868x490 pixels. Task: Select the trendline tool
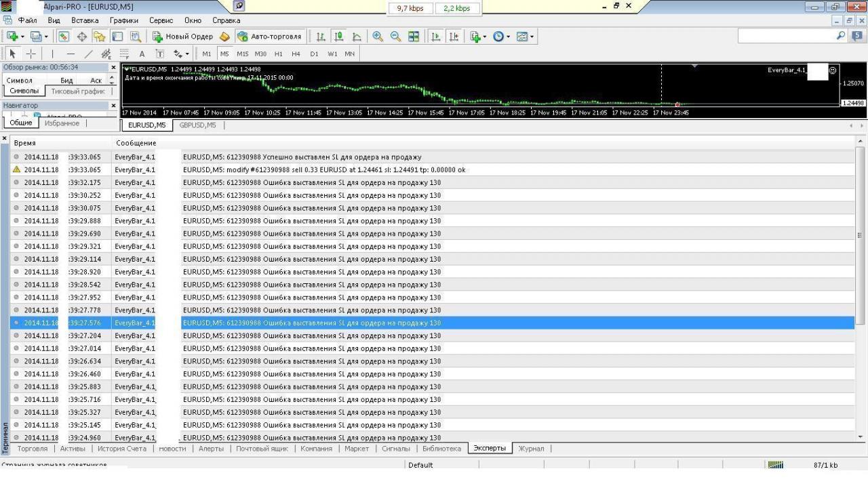point(88,54)
